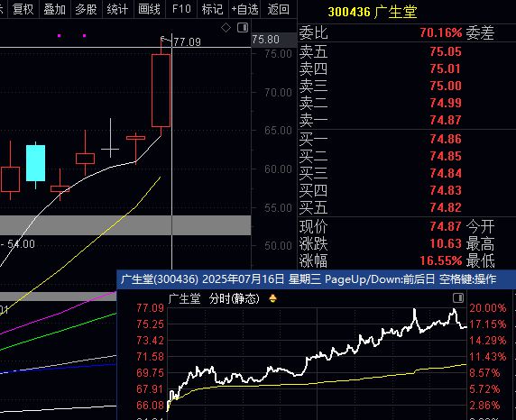This screenshot has height=420, width=516.
Task: Click the 75.80 crosshair price label
Action: click(265, 40)
